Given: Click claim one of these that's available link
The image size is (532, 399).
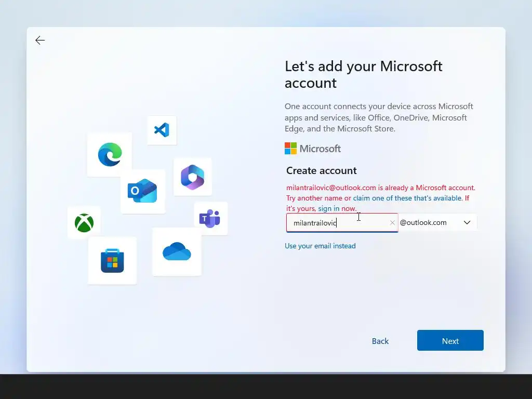Looking at the screenshot, I should coord(407,198).
